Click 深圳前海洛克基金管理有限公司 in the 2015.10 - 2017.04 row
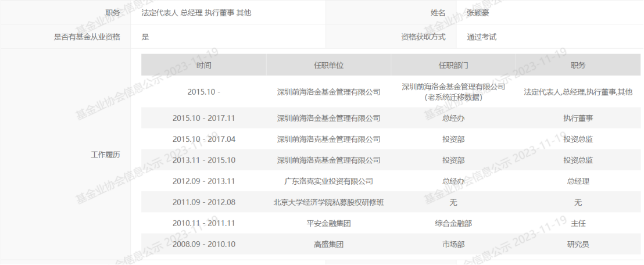The image size is (644, 265). 328,139
